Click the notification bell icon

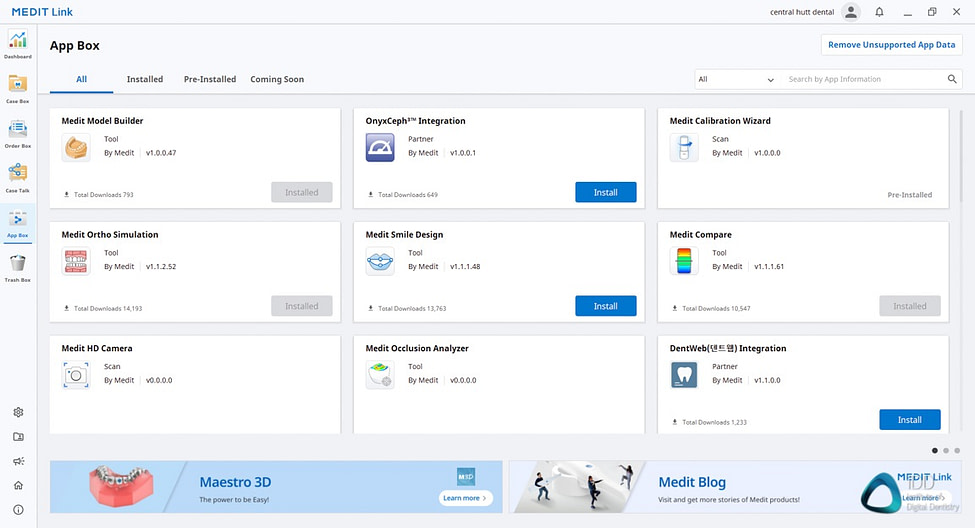[879, 12]
